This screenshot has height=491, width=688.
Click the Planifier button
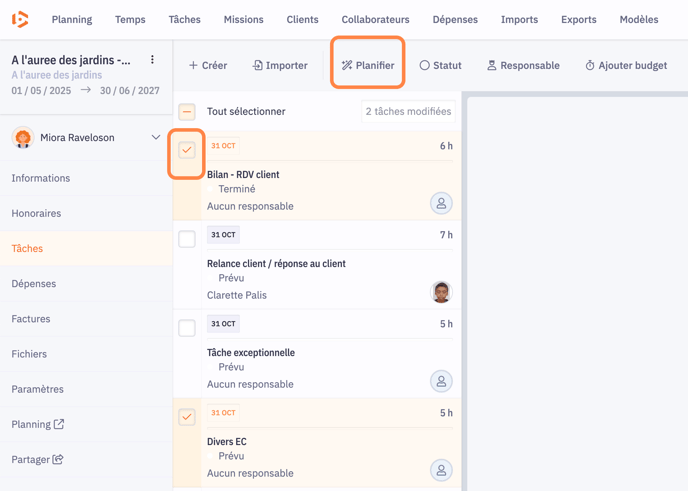[368, 66]
